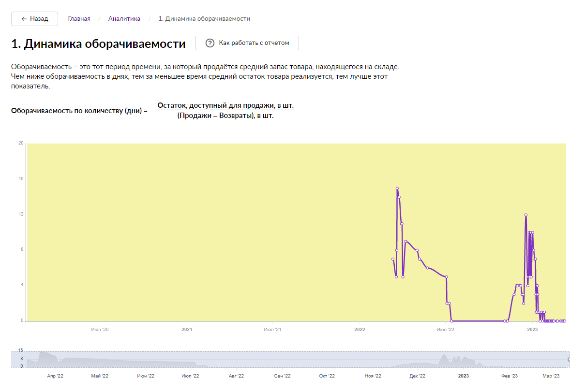This screenshot has width=585, height=392.
Task: Click the Июл '20 axis label
Action: point(100,329)
